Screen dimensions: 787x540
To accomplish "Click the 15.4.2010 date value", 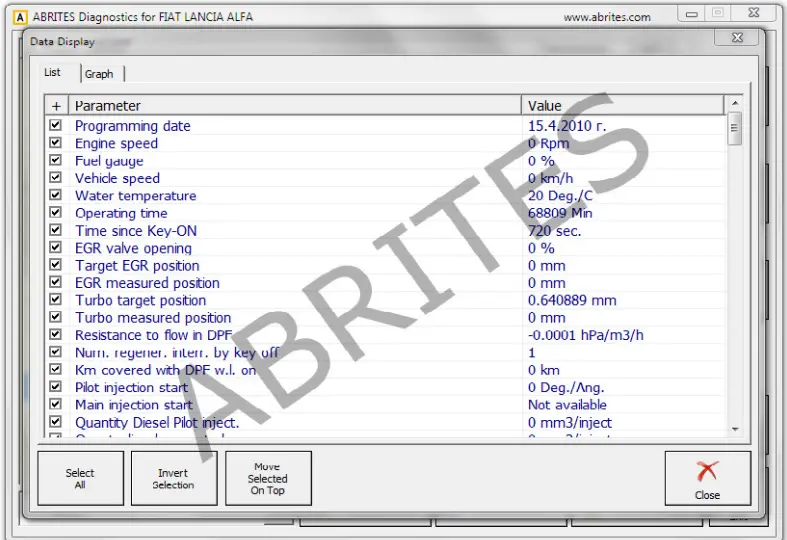I will [x=567, y=125].
